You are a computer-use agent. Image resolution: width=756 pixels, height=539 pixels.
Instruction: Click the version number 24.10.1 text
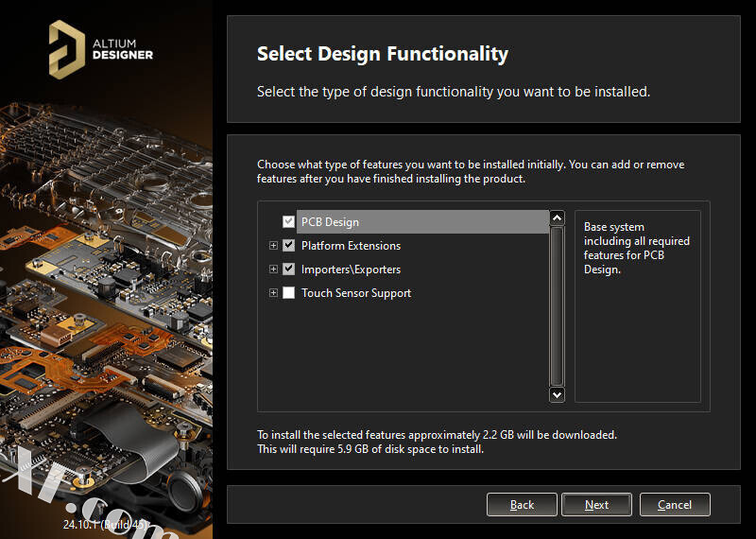coord(104,524)
